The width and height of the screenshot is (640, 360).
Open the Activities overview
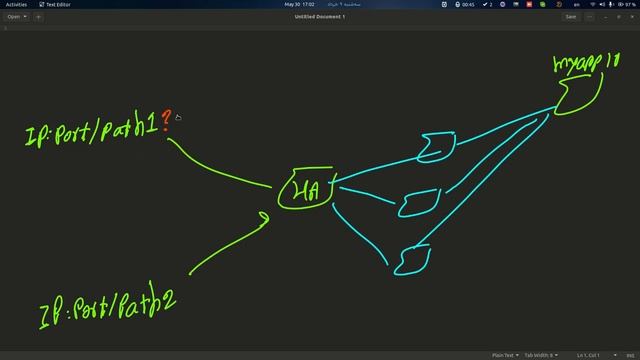click(16, 4)
